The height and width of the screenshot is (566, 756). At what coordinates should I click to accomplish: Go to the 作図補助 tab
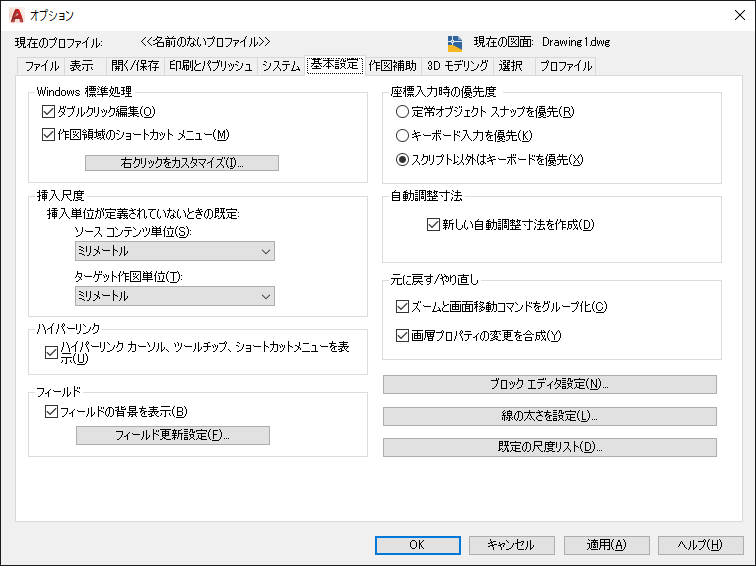[x=393, y=66]
